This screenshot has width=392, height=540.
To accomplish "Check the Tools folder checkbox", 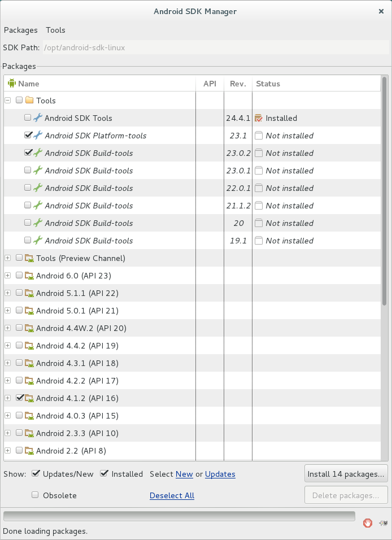I will click(19, 100).
